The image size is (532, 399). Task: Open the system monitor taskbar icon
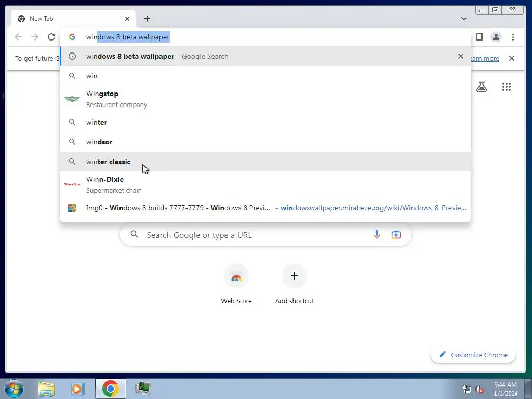click(143, 389)
